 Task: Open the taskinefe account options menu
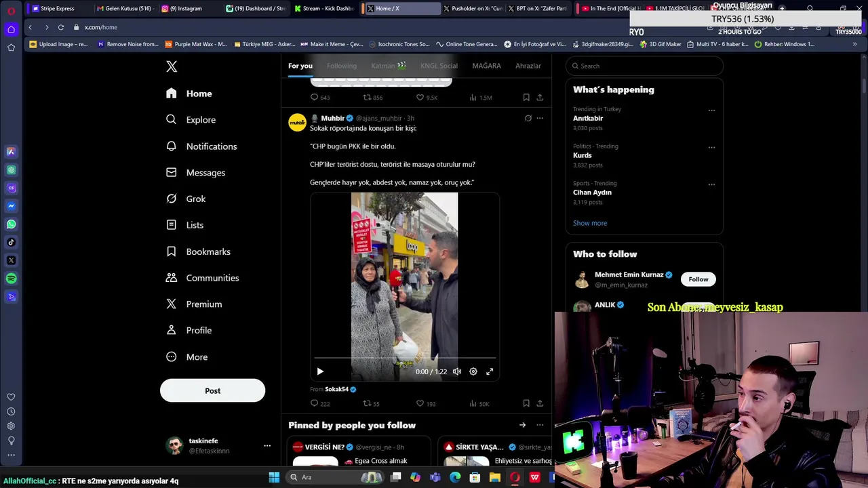[267, 445]
